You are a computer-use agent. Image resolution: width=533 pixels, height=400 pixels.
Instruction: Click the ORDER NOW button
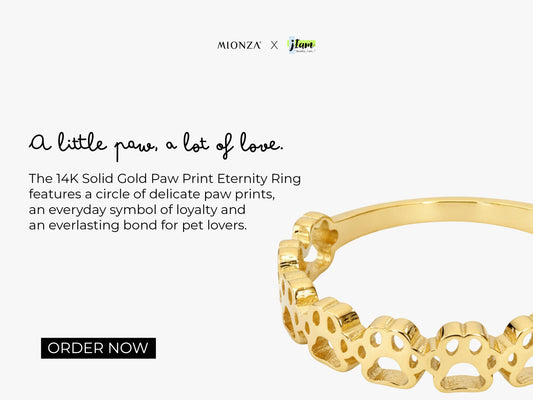[x=98, y=348]
